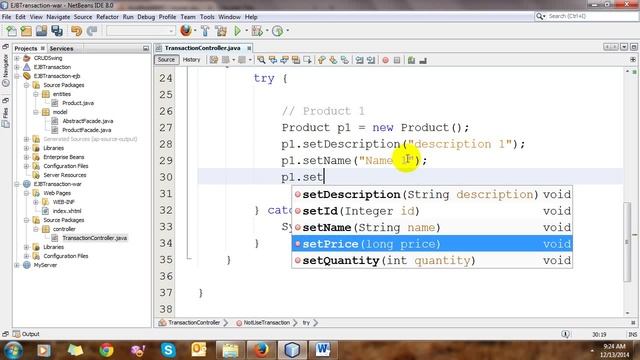Viewport: 640px width, 360px height.
Task: Click the Search (Ctrl+I) input field
Action: click(x=591, y=16)
